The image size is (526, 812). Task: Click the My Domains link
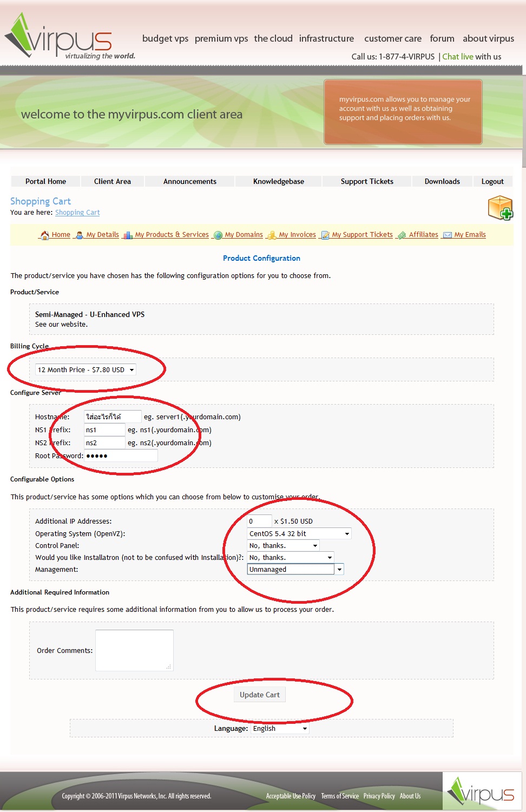(x=244, y=235)
